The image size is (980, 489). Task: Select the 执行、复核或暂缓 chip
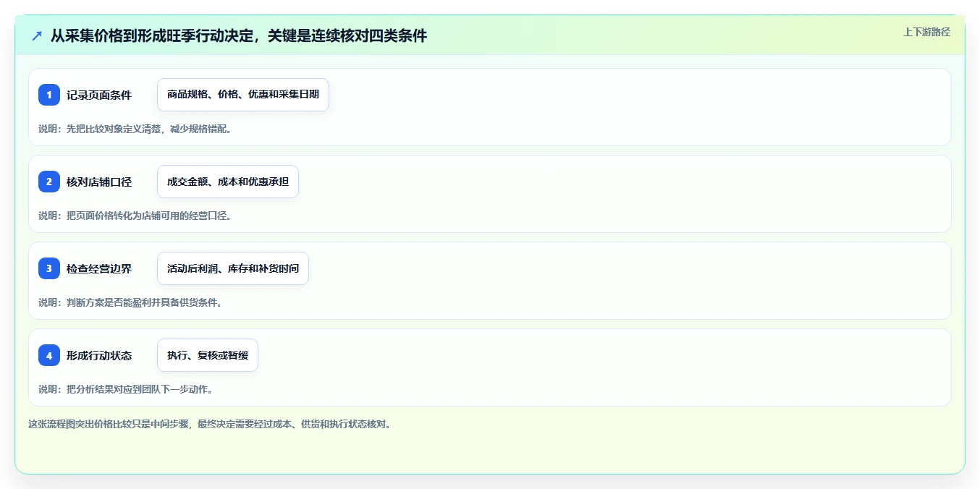208,355
